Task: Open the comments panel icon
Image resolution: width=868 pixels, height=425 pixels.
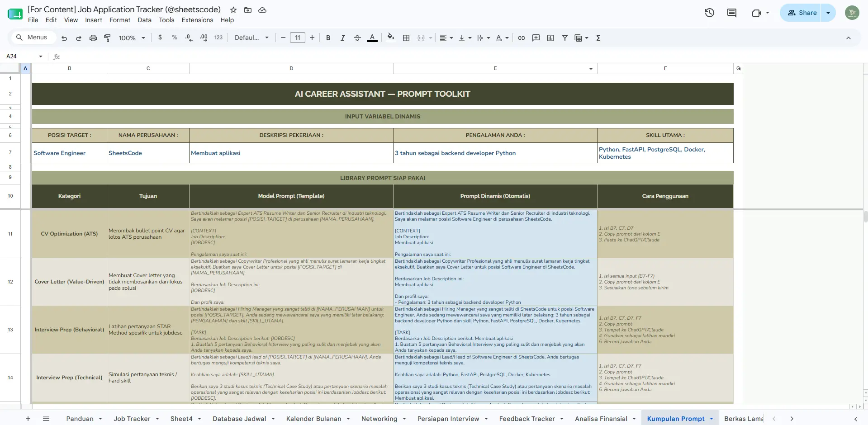Action: point(732,13)
